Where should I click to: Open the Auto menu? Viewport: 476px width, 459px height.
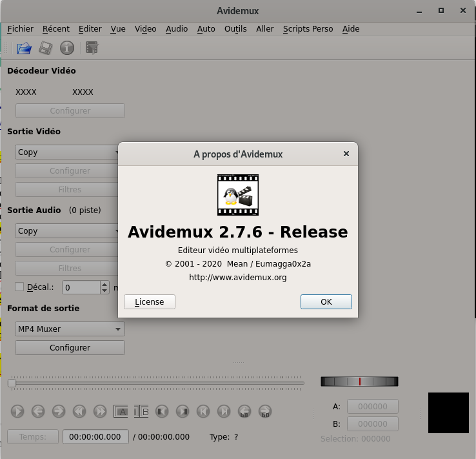206,29
